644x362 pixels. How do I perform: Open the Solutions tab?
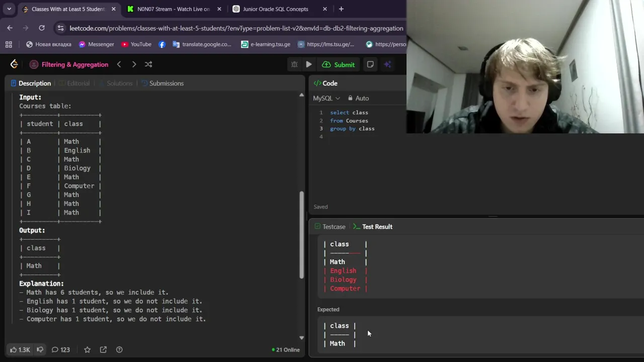pos(115,83)
